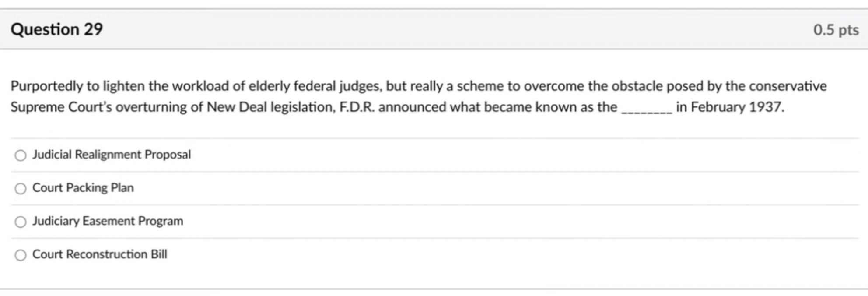Screen dimensions: 868x296
Task: Click the blank underline in the question
Action: click(x=647, y=109)
